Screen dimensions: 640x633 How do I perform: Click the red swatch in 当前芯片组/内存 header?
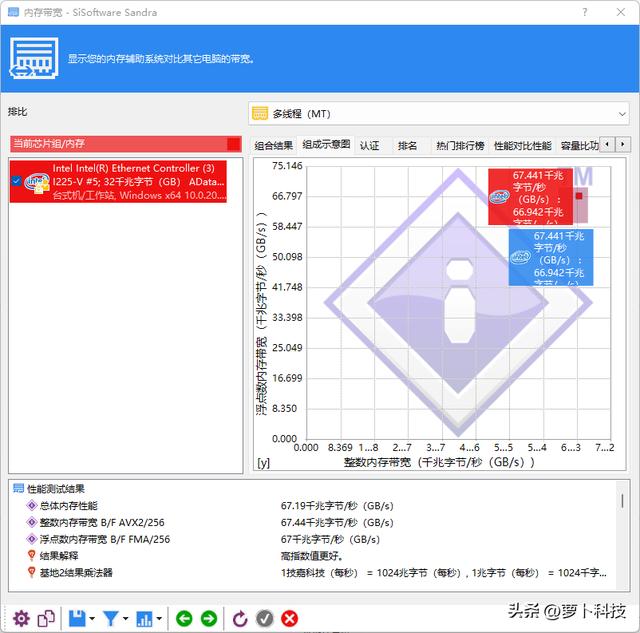coord(233,144)
